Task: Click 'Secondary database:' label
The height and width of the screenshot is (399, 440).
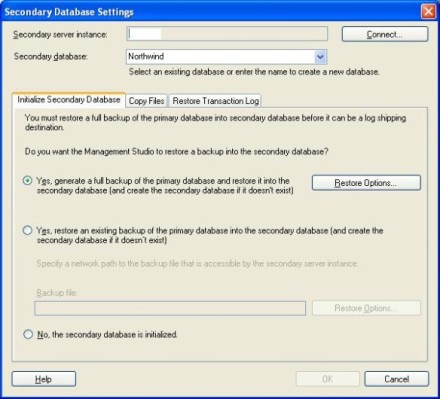Action: point(51,56)
